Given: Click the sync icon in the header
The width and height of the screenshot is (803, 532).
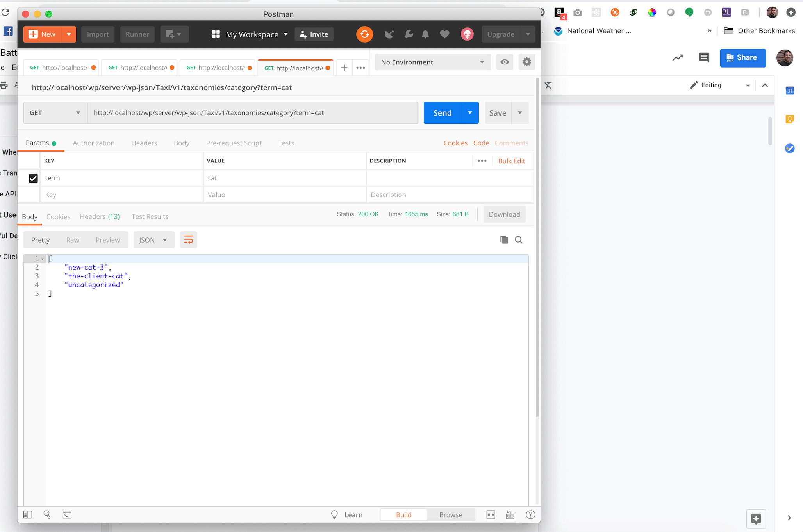Looking at the screenshot, I should click(x=364, y=34).
